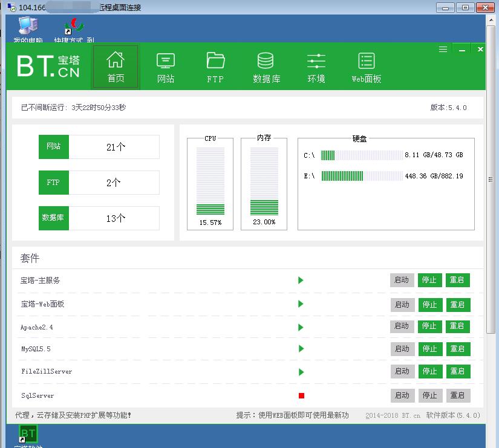Open the FTP tab
This screenshot has width=499, height=448.
click(215, 68)
